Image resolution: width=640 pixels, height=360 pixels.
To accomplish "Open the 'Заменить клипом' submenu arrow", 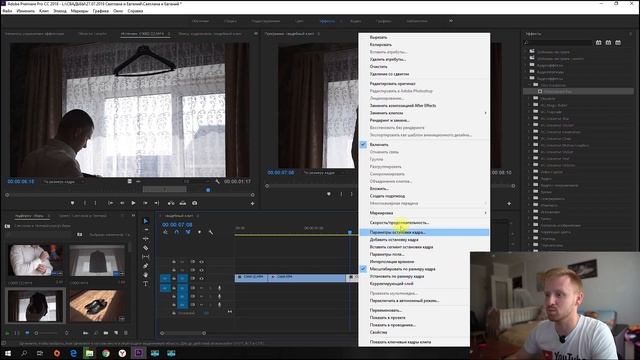I will click(485, 113).
